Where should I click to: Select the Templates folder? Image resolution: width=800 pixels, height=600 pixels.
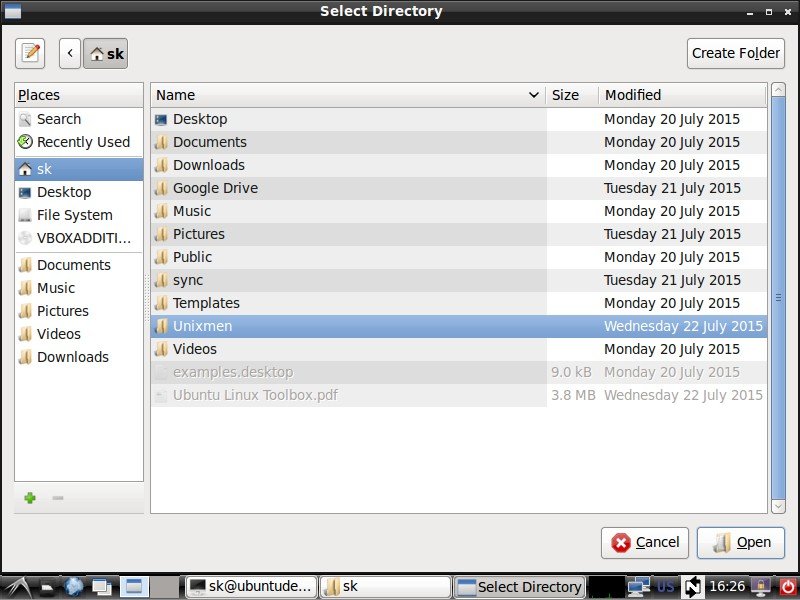click(459, 303)
